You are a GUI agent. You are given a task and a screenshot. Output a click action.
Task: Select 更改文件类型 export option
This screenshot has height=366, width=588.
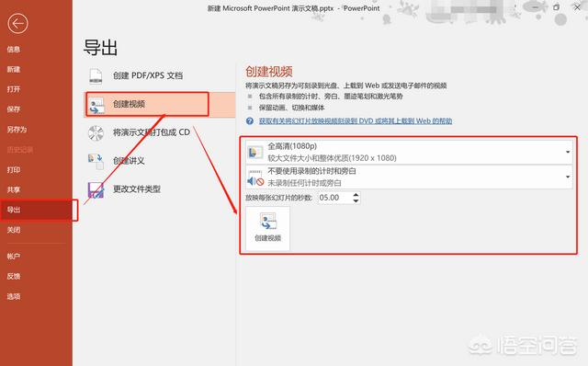pyautogui.click(x=160, y=189)
